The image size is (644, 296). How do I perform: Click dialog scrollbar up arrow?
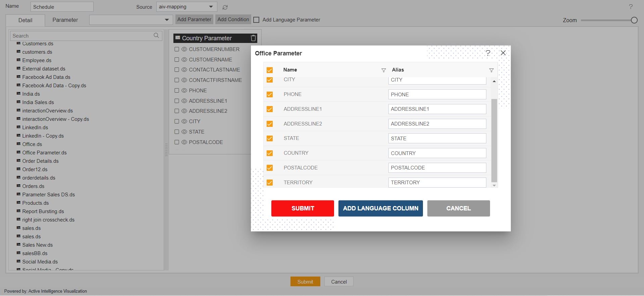click(494, 81)
